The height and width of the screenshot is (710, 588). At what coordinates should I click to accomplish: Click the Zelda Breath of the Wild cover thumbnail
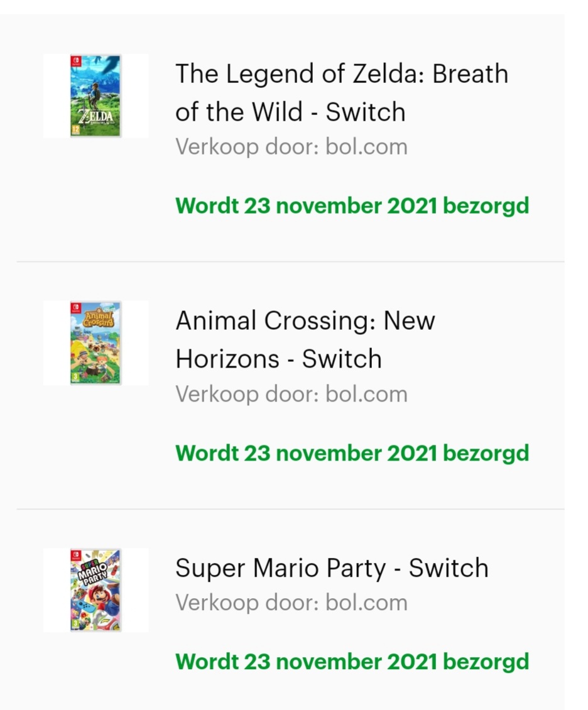click(x=95, y=96)
